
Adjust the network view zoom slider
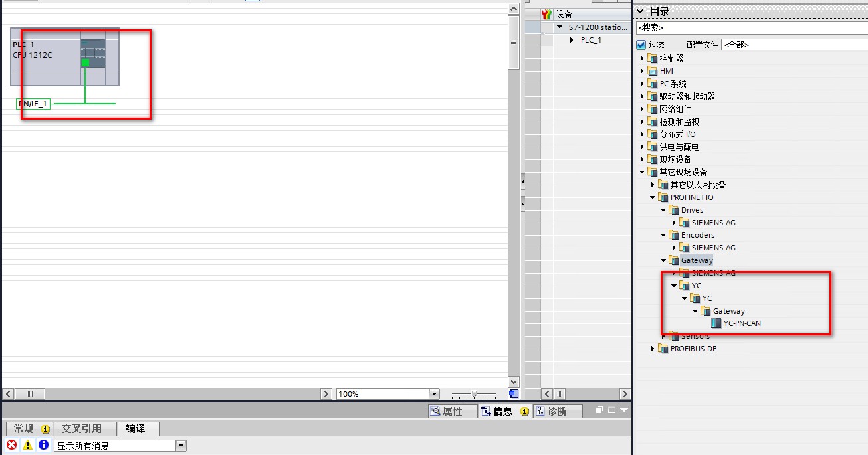pos(473,394)
